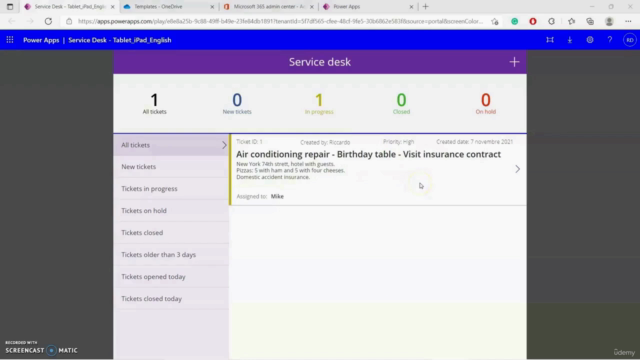The width and height of the screenshot is (640, 360).
Task: Click 'Ticket ID: 1' label
Action: pos(249,142)
